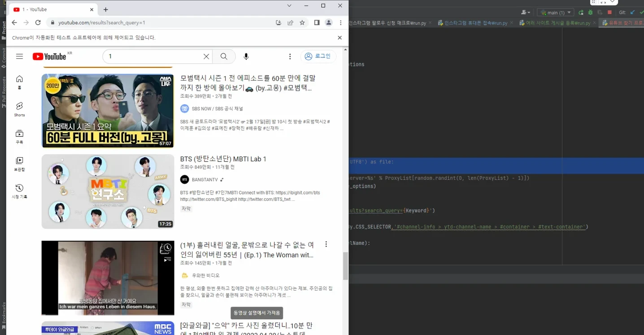The height and width of the screenshot is (335, 644).
Task: Open action menu for '(1부) 흘러내린 얼굴' video
Action: pyautogui.click(x=326, y=244)
